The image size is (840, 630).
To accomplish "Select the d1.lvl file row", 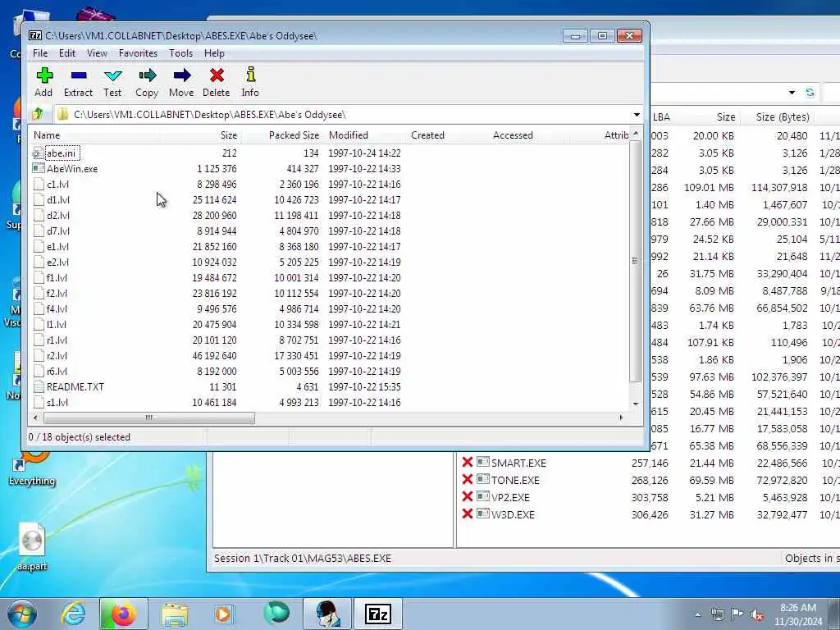I will point(330,200).
